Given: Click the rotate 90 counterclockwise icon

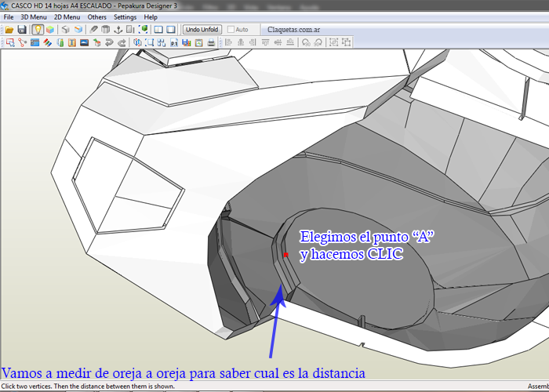Looking at the screenshot, I should click(x=306, y=42).
